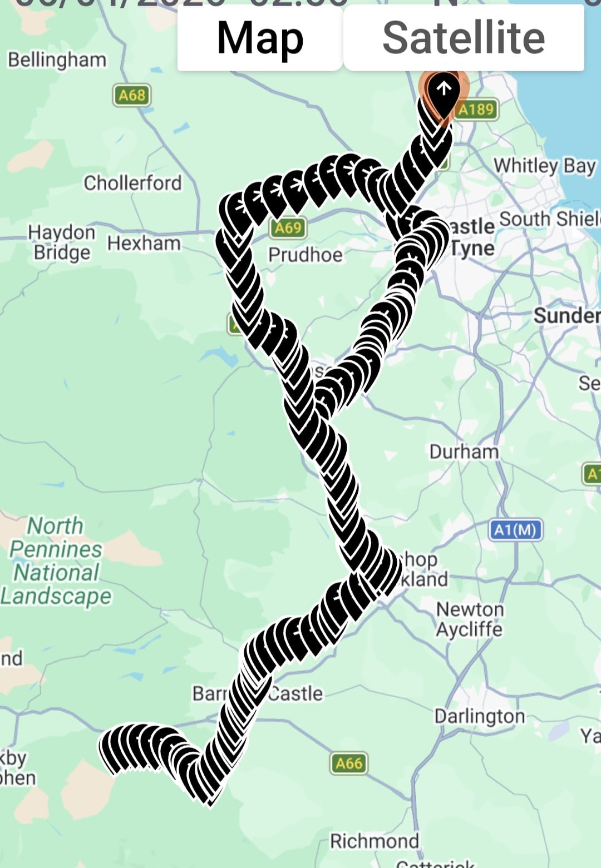Viewport: 601px width, 868px height.
Task: Click the Whitley Bay place label
Action: (x=545, y=166)
